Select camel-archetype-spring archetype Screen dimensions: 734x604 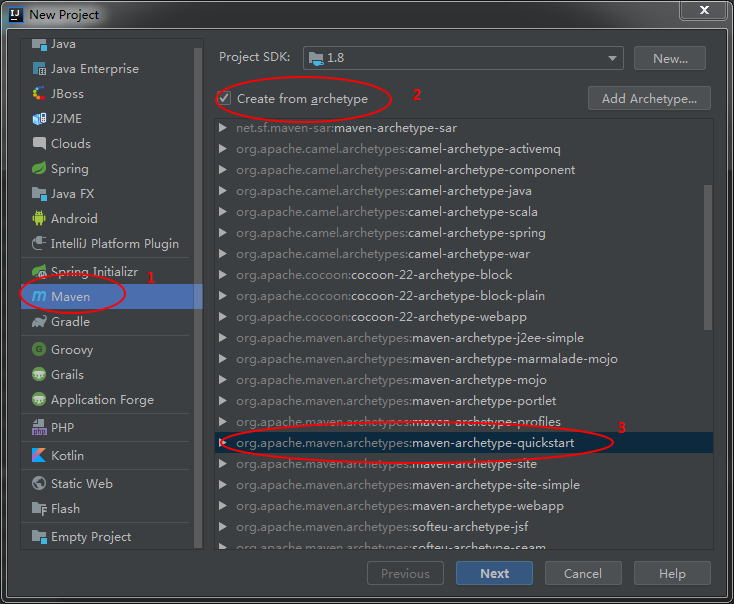(x=464, y=233)
